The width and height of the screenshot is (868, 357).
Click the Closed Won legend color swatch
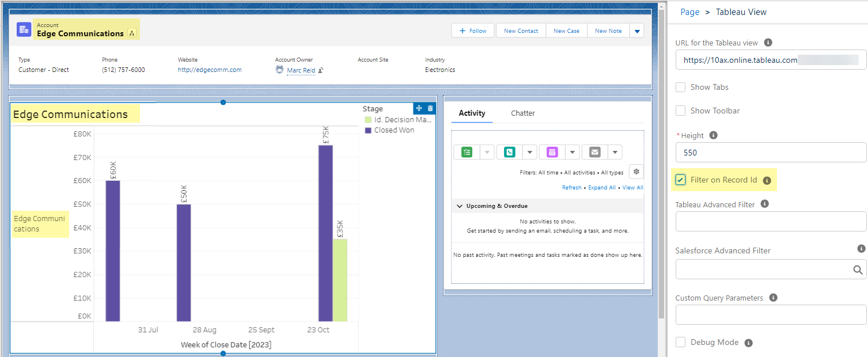368,130
